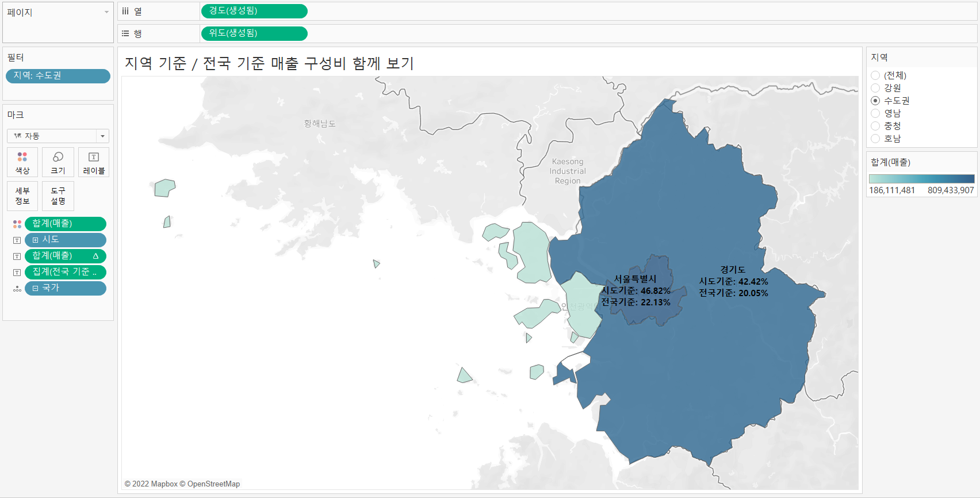The height and width of the screenshot is (498, 980).
Task: Click the 도구 설명 tooltip card
Action: 58,196
